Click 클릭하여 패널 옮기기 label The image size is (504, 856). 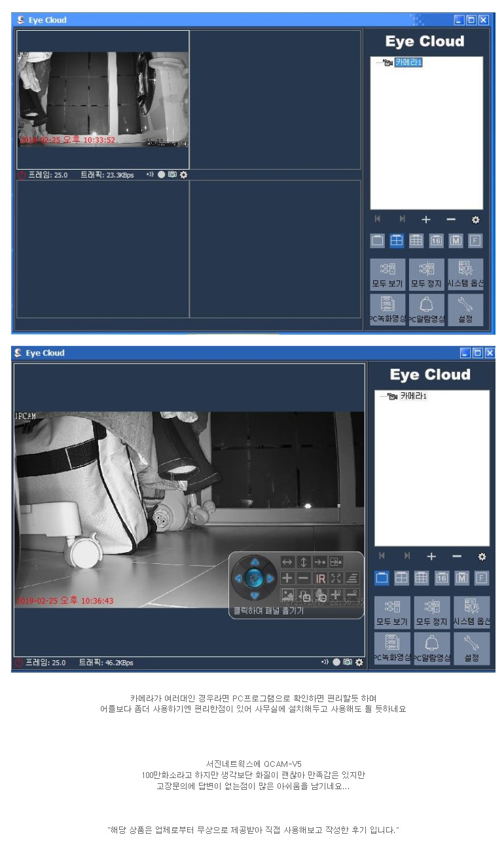click(x=268, y=610)
